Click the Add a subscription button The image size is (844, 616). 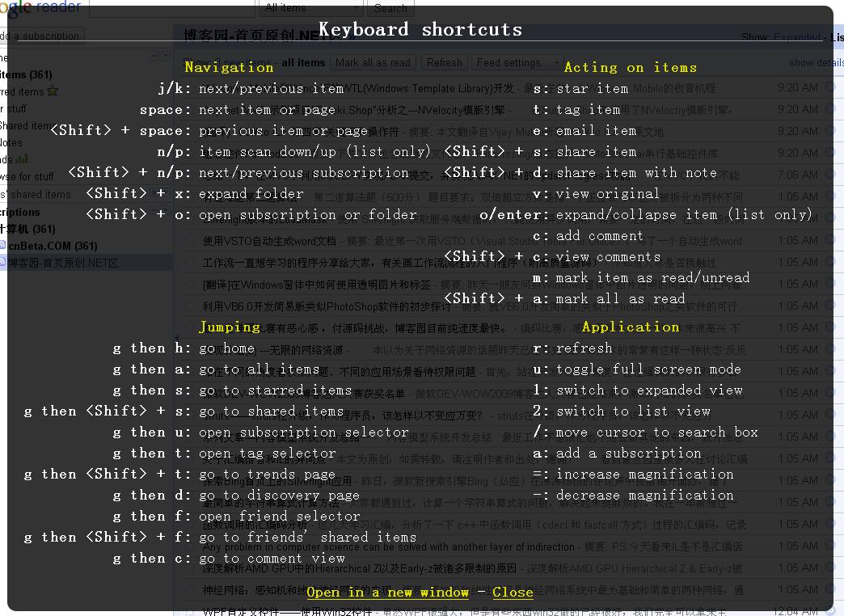(x=42, y=36)
